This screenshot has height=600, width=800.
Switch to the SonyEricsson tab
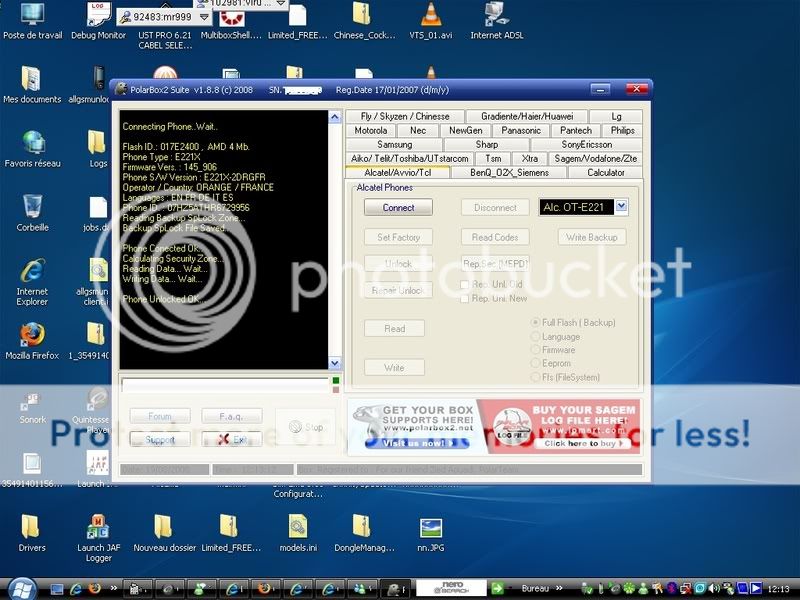click(x=586, y=144)
